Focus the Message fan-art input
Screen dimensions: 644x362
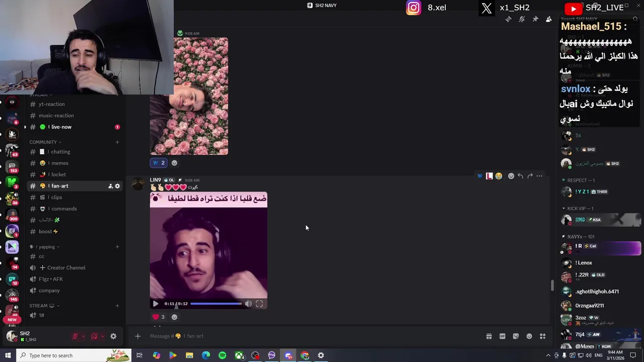pos(312,336)
